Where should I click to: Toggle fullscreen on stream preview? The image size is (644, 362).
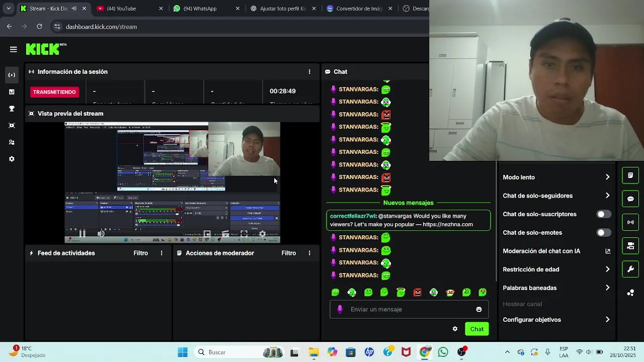point(244,234)
